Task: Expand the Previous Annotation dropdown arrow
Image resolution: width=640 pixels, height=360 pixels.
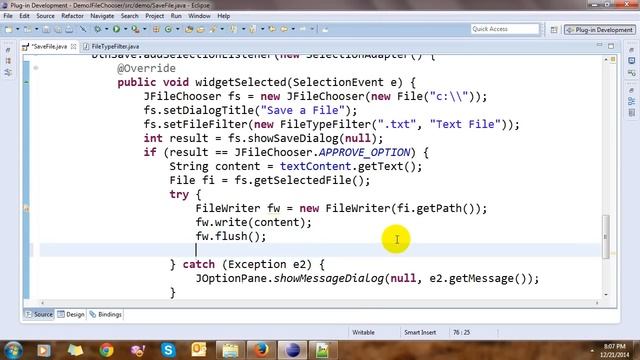Action: [x=262, y=29]
